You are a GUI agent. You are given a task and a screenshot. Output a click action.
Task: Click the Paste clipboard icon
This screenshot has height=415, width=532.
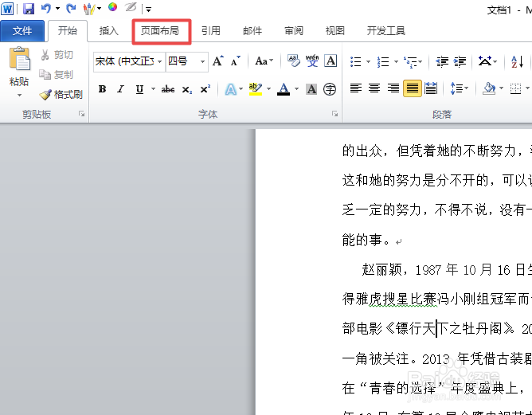click(x=20, y=59)
